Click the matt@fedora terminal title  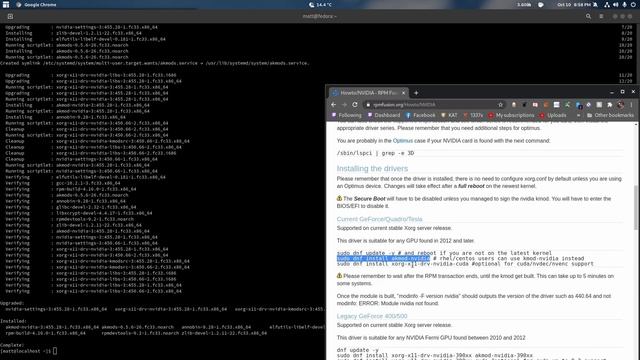tap(320, 16)
